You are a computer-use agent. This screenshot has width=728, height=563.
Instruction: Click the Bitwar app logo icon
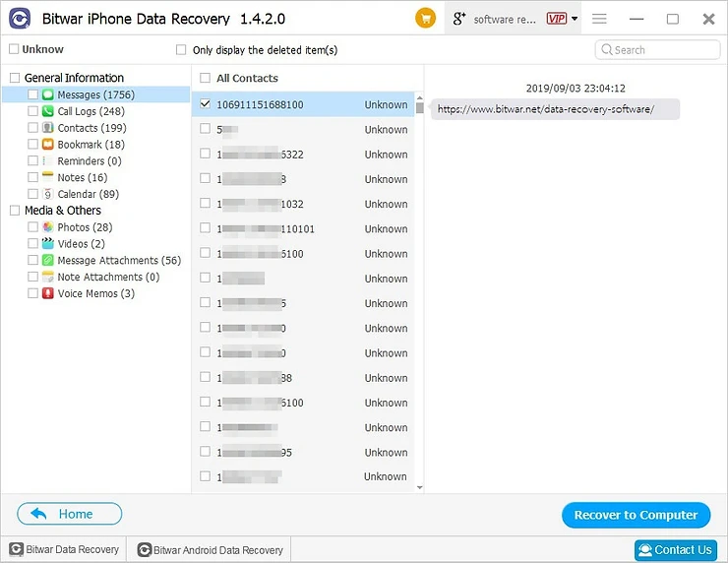point(20,19)
